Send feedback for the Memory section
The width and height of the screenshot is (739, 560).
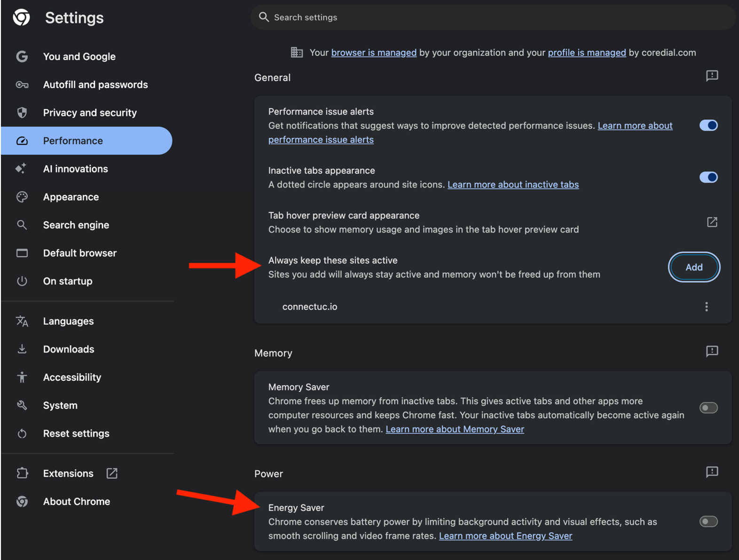[712, 351]
